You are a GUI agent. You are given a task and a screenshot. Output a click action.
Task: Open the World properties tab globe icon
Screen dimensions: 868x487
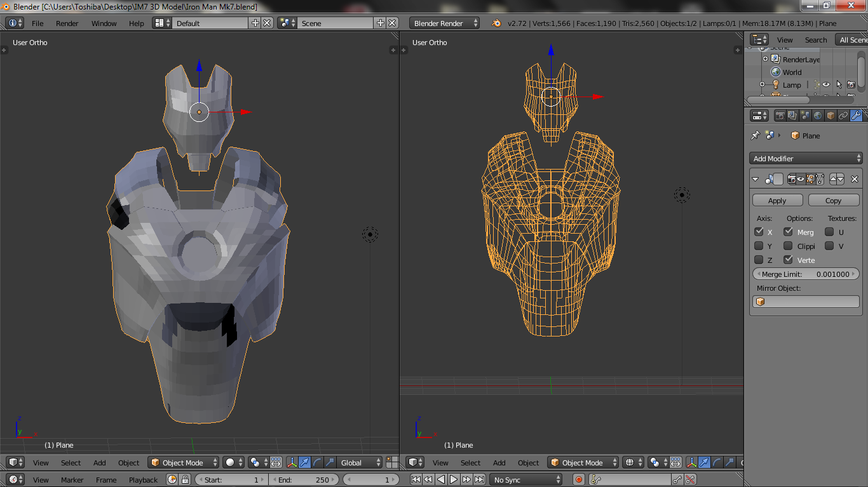click(818, 116)
